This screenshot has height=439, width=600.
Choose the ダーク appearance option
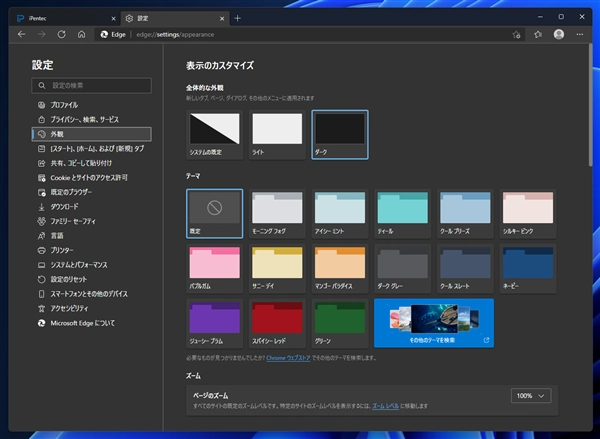pyautogui.click(x=340, y=134)
